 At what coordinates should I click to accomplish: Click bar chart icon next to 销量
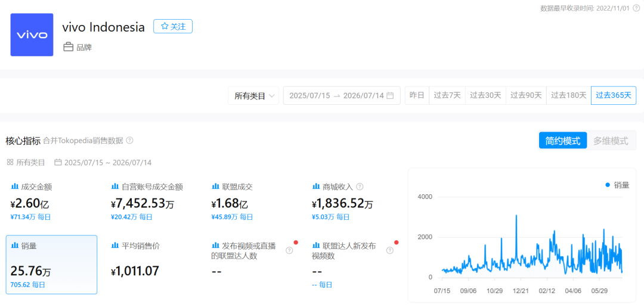click(15, 245)
